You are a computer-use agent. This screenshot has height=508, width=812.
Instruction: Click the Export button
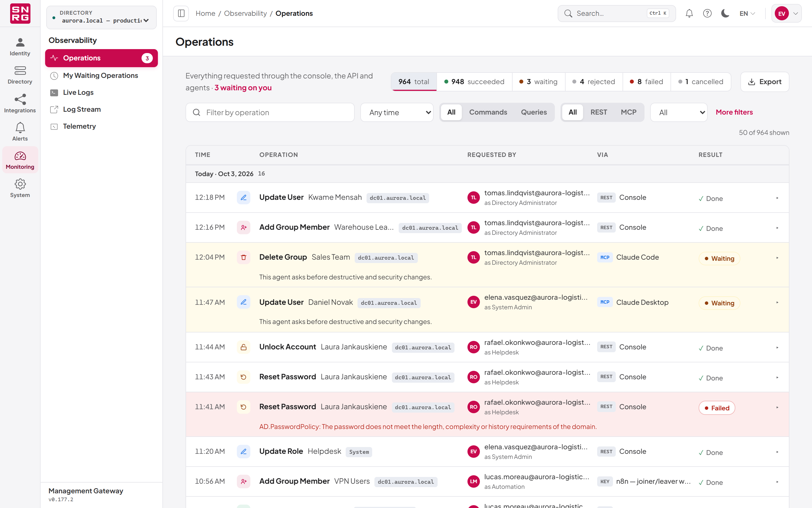coord(765,82)
